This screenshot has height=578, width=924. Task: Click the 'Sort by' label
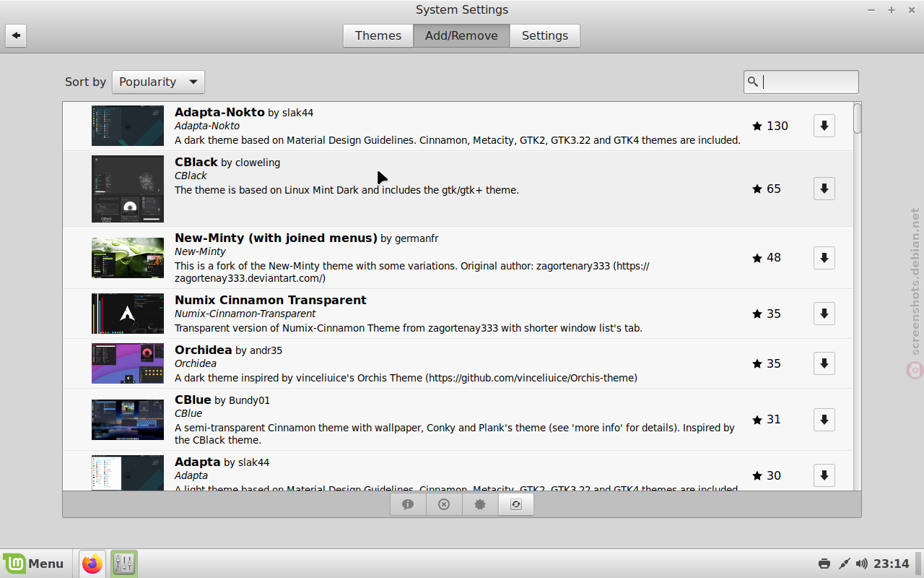pos(85,82)
